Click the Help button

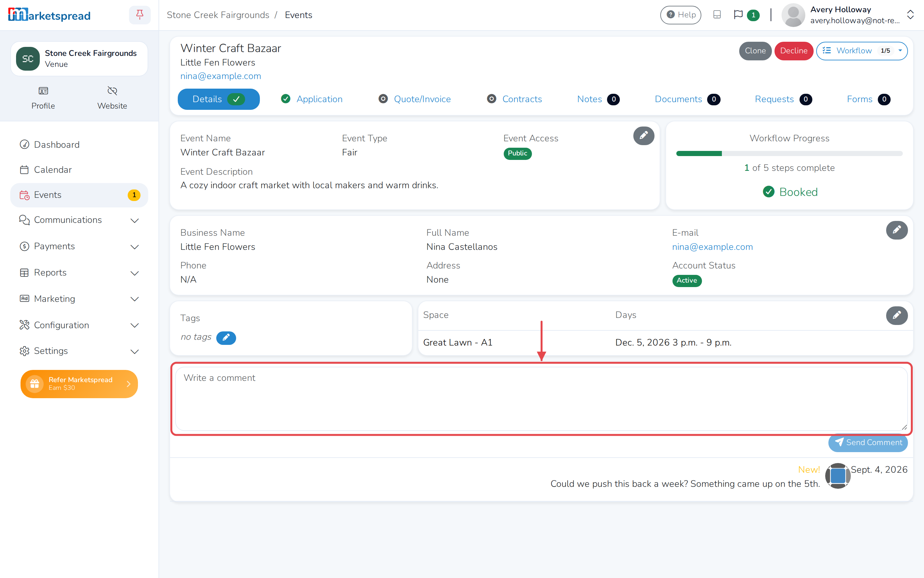(680, 15)
